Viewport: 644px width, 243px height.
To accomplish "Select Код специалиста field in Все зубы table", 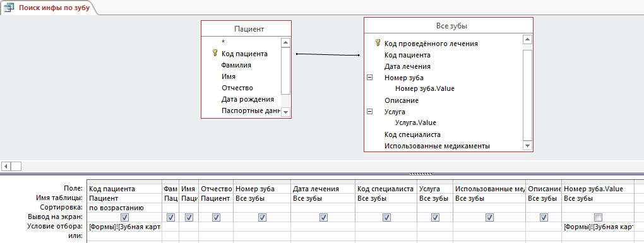I will [x=413, y=134].
